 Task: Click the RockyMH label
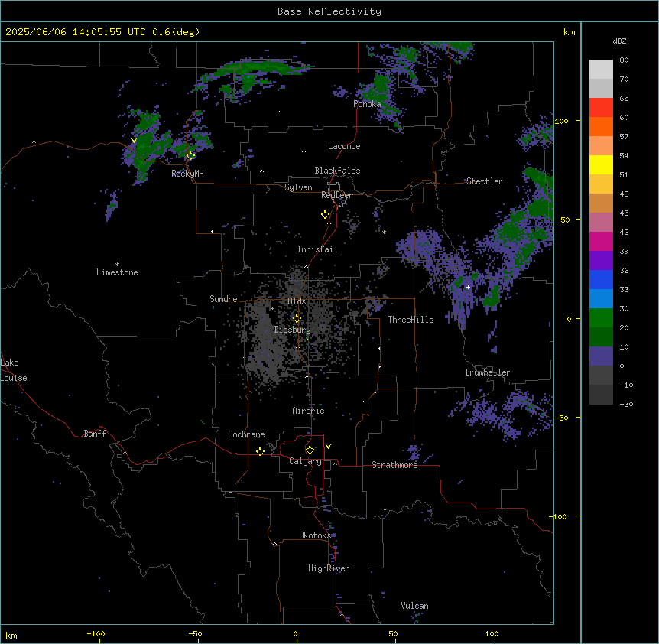click(187, 174)
